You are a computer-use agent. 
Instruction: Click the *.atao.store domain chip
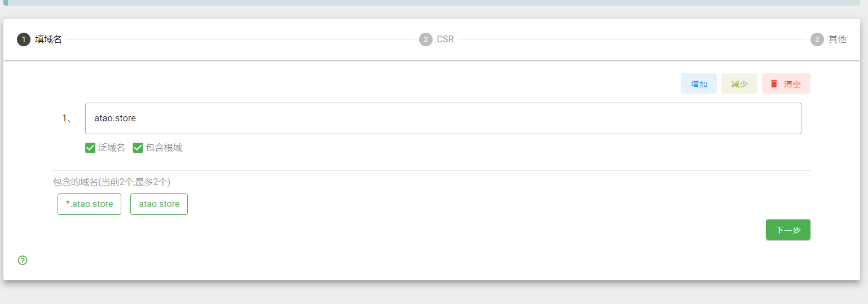[x=89, y=204]
